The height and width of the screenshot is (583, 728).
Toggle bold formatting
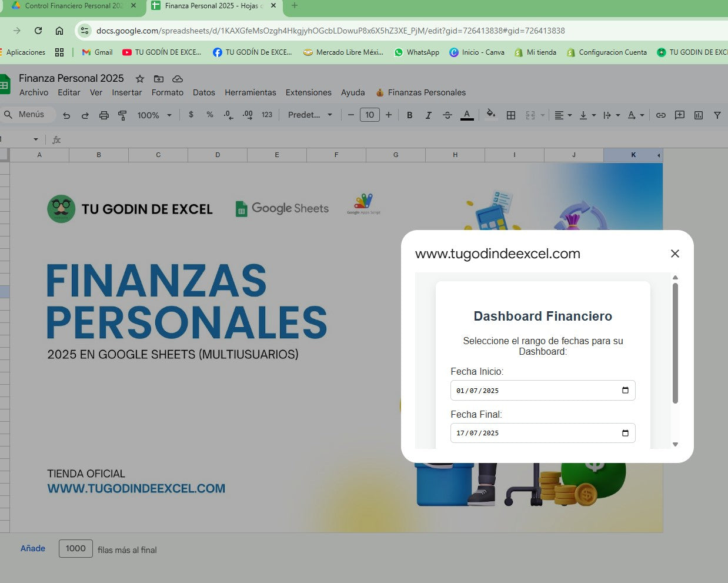(410, 115)
